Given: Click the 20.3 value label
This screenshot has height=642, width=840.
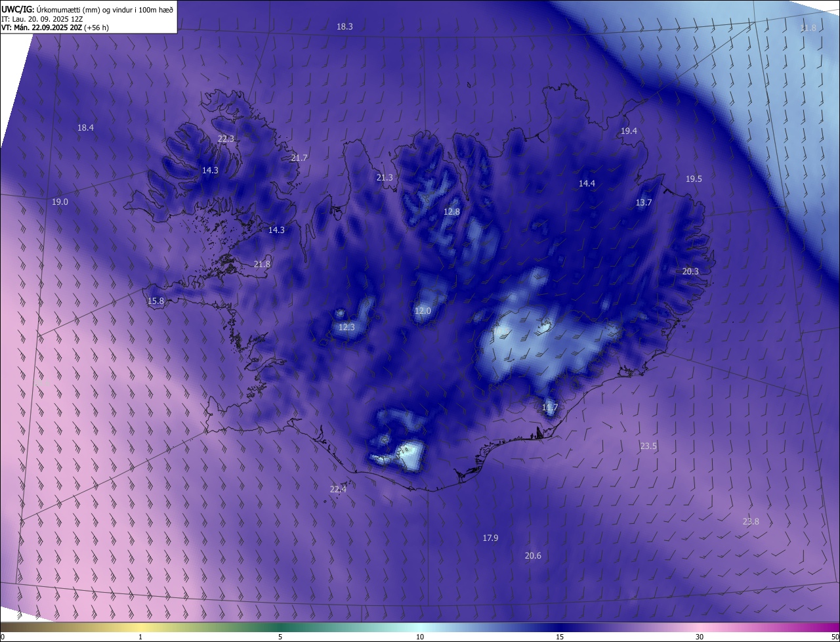Looking at the screenshot, I should point(690,272).
